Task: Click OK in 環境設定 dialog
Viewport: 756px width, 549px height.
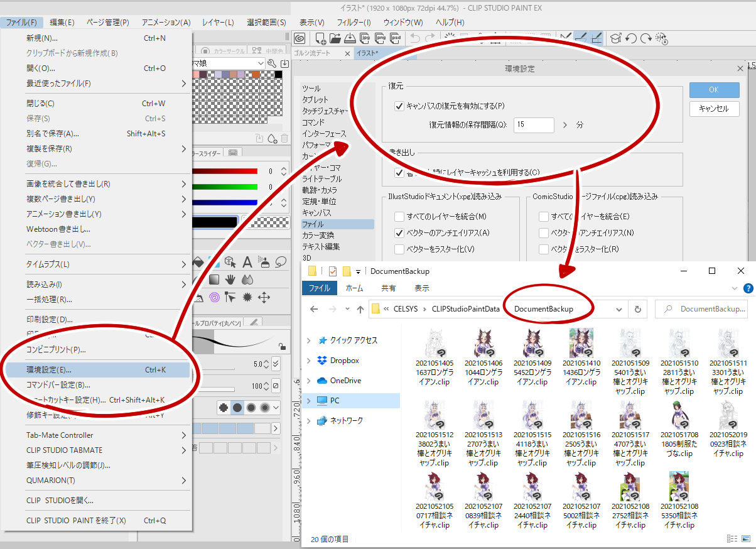Action: pyautogui.click(x=714, y=89)
